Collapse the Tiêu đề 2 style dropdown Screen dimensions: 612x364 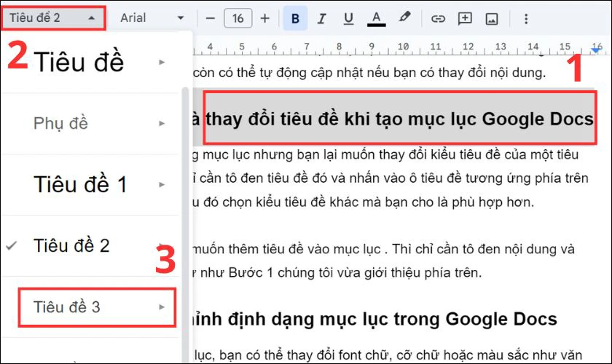pos(53,18)
